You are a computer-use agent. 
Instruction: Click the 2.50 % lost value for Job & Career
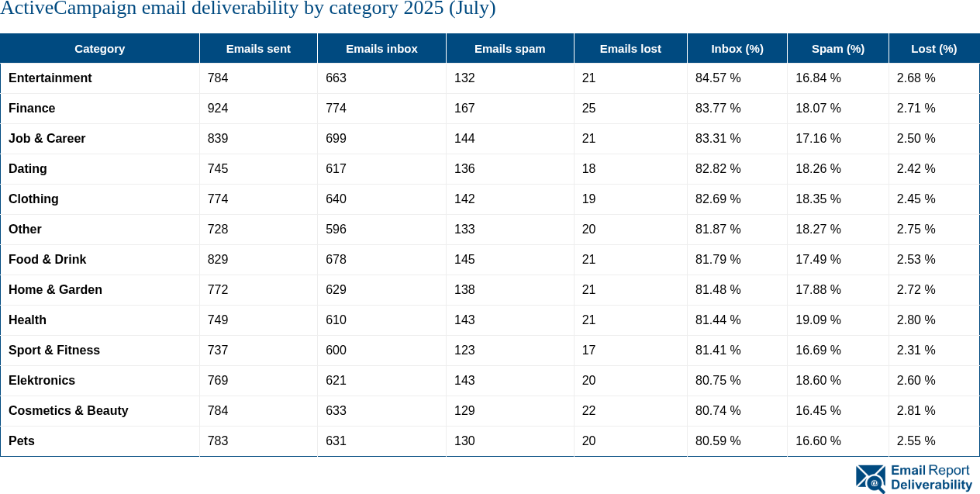tap(916, 139)
